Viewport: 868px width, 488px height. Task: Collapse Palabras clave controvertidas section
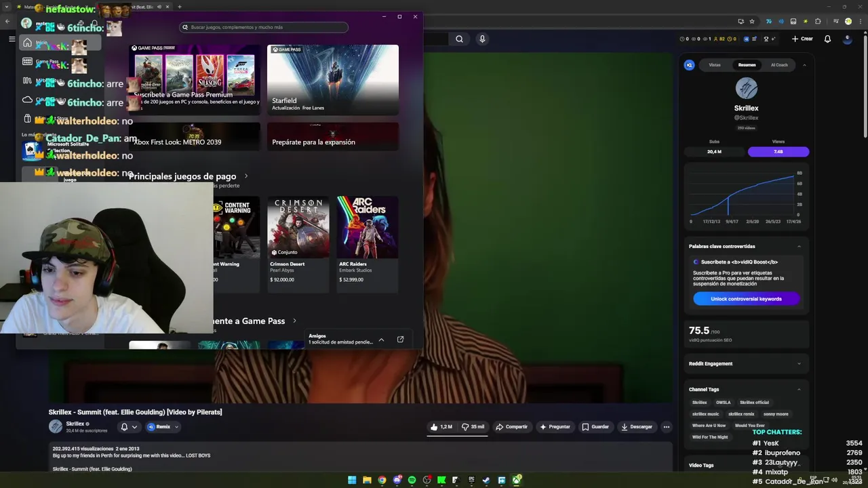[799, 246]
